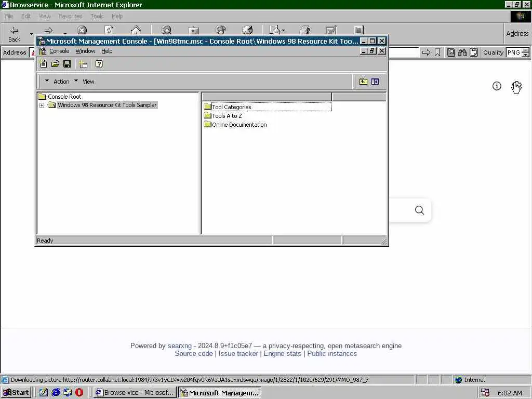The image size is (532, 399).
Task: Open the Action dropdown menu
Action: [x=57, y=82]
